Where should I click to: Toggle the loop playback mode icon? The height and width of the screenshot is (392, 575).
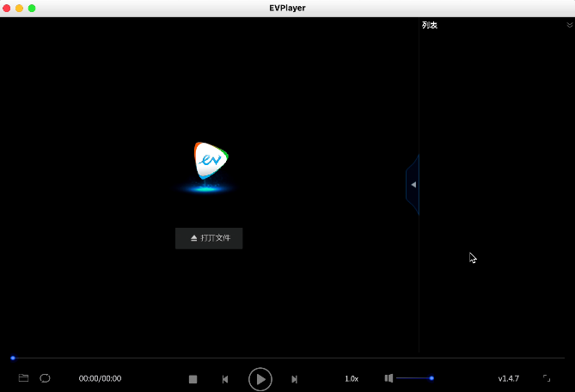pos(45,378)
